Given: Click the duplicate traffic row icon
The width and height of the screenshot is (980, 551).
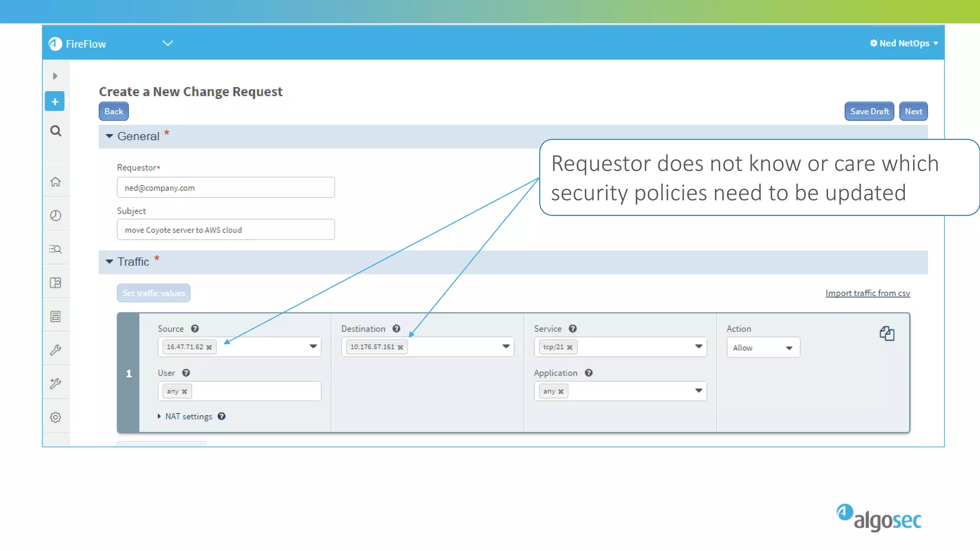Looking at the screenshot, I should point(887,333).
